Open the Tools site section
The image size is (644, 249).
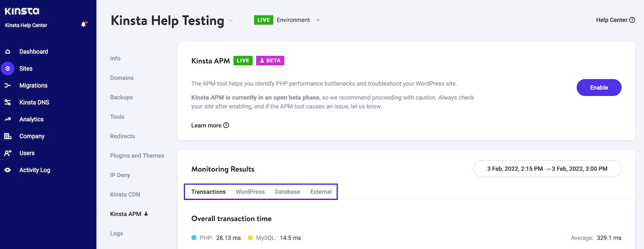pos(117,117)
